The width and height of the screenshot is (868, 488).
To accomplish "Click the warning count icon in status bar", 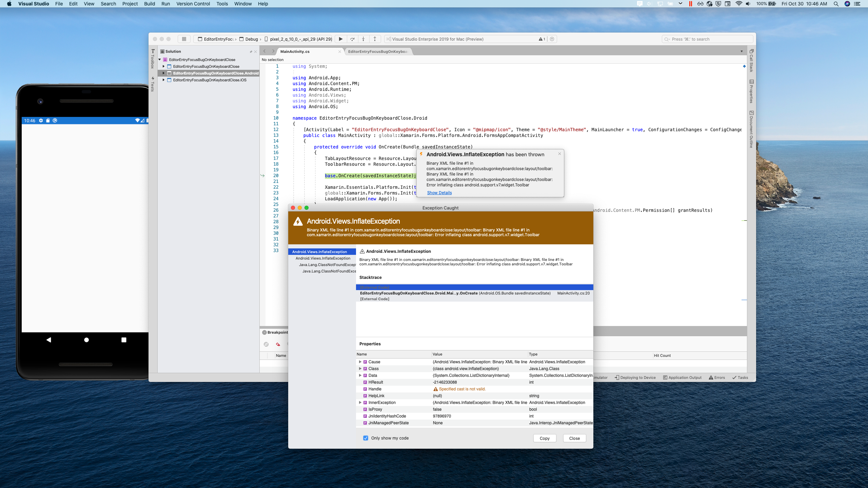I will (x=542, y=39).
